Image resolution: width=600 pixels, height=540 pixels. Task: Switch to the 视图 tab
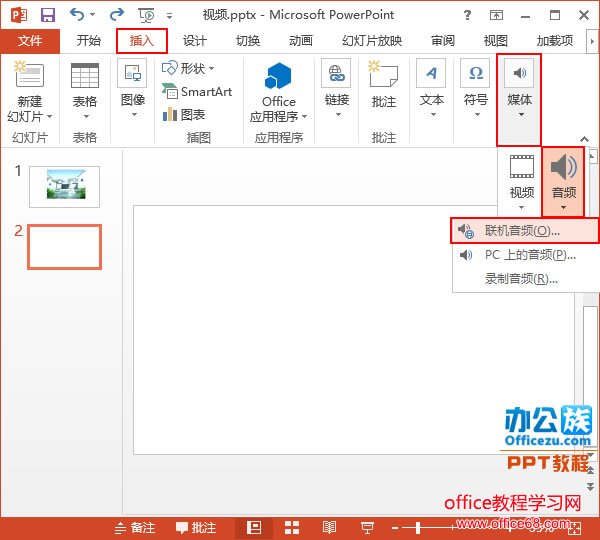[x=496, y=41]
